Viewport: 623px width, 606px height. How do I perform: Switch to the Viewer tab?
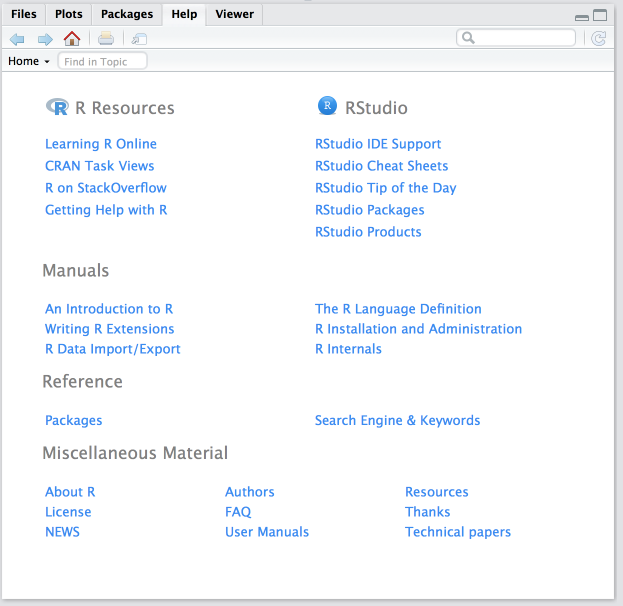point(234,14)
